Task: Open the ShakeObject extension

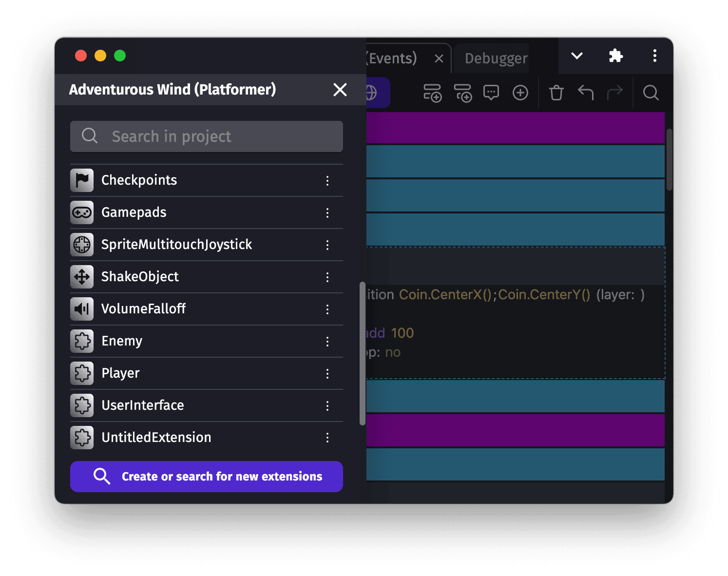Action: [x=140, y=277]
